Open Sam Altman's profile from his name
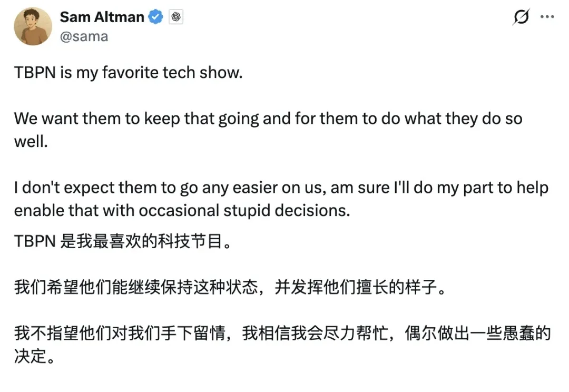The width and height of the screenshot is (569, 392). [102, 17]
